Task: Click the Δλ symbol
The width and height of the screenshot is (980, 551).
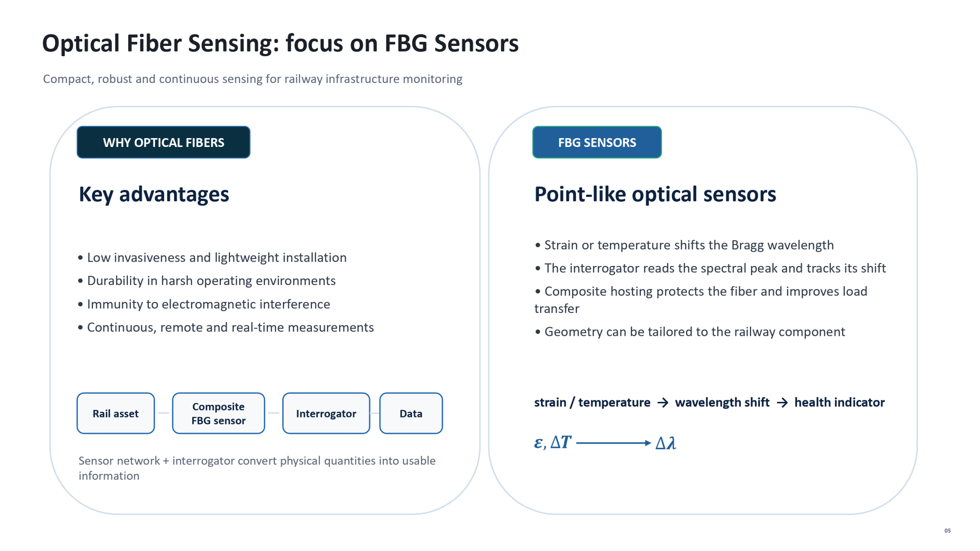Action: [x=666, y=443]
